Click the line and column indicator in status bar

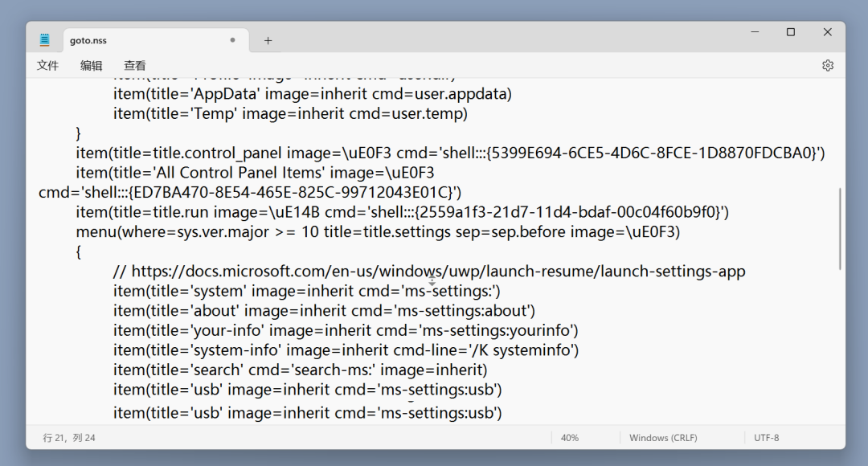[69, 438]
